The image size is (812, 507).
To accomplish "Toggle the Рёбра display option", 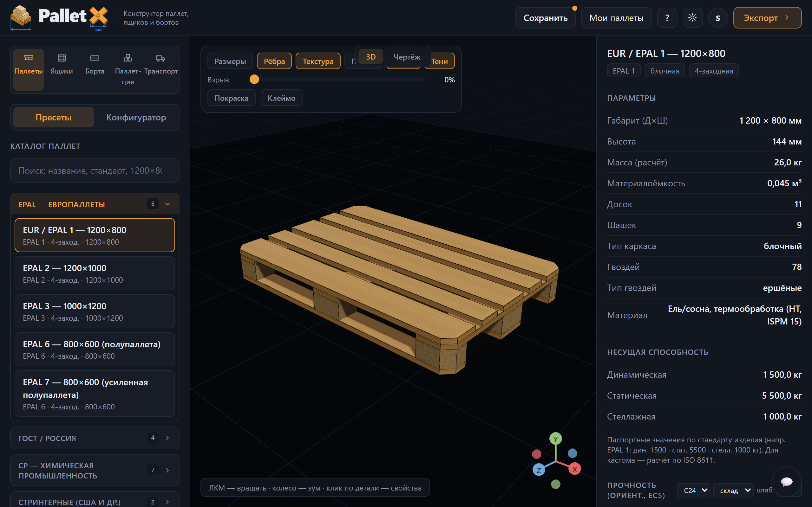I will click(x=274, y=61).
